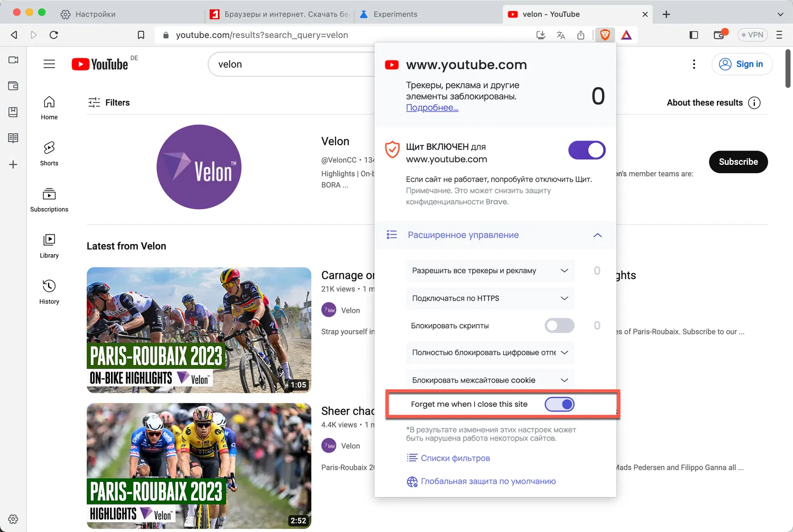
Task: Click the address bar URL field
Action: [344, 35]
